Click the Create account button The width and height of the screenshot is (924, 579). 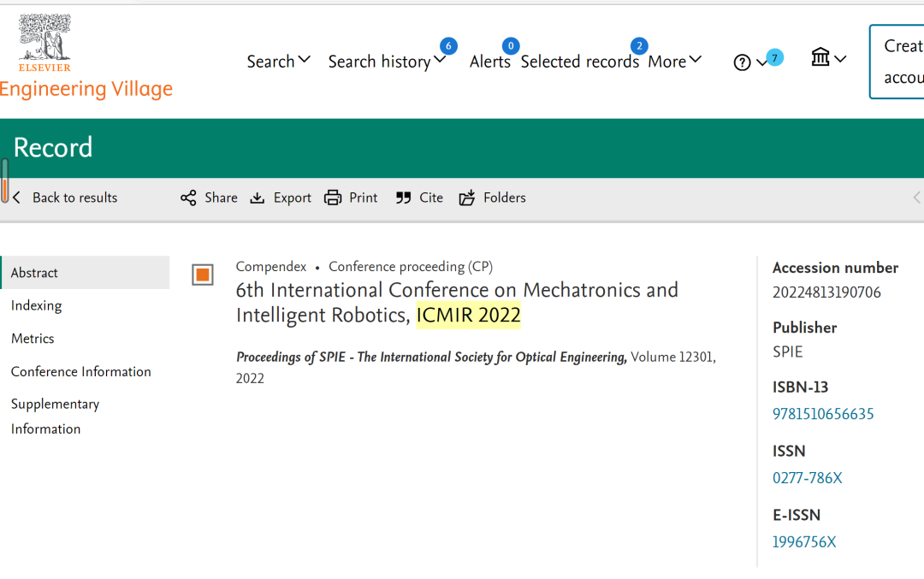[897, 62]
